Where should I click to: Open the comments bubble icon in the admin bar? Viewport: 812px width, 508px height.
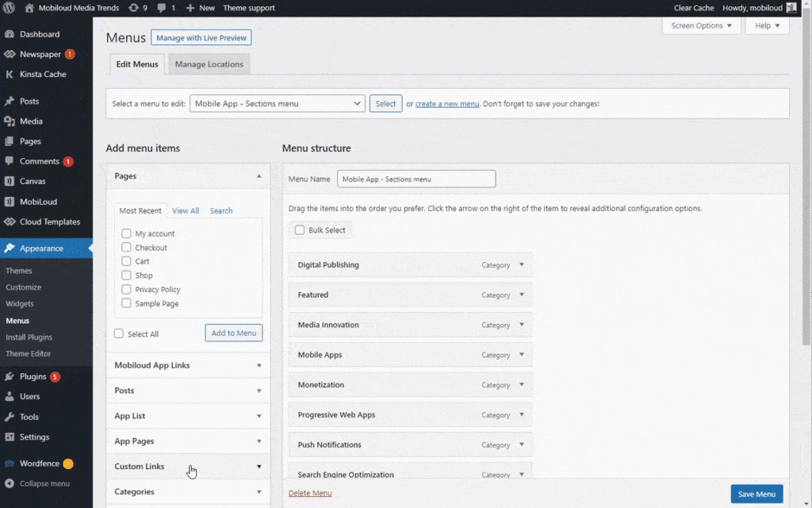[162, 8]
